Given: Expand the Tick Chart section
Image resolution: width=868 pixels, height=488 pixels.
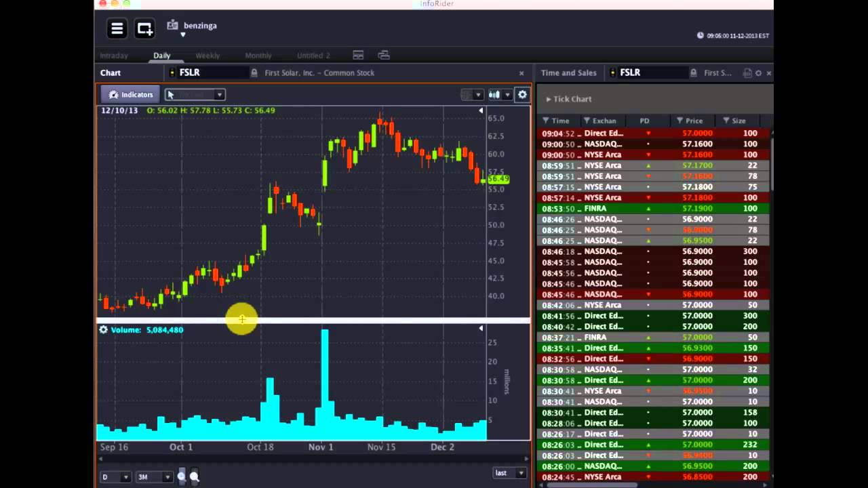Looking at the screenshot, I should (x=569, y=99).
